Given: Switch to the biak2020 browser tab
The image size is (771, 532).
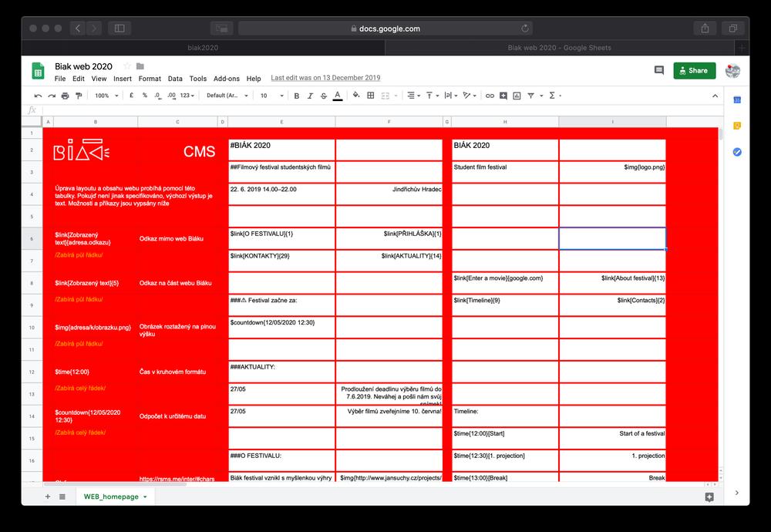Looking at the screenshot, I should coord(203,48).
